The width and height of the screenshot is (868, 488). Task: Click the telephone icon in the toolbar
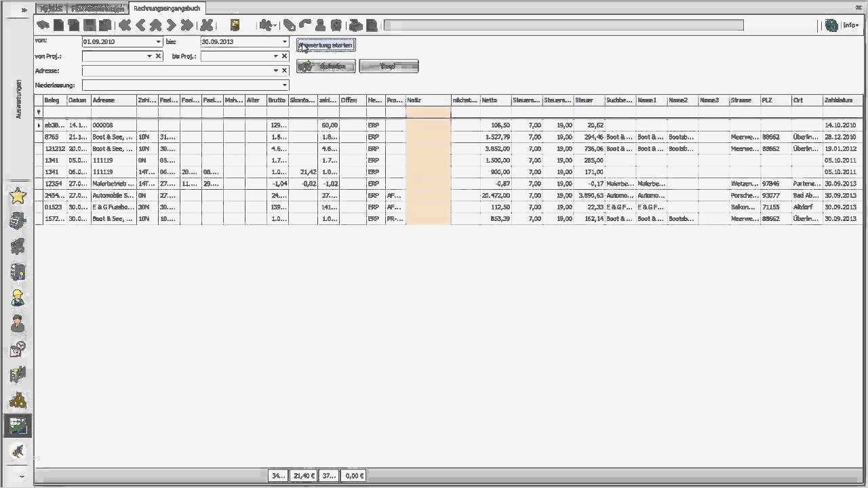(304, 25)
